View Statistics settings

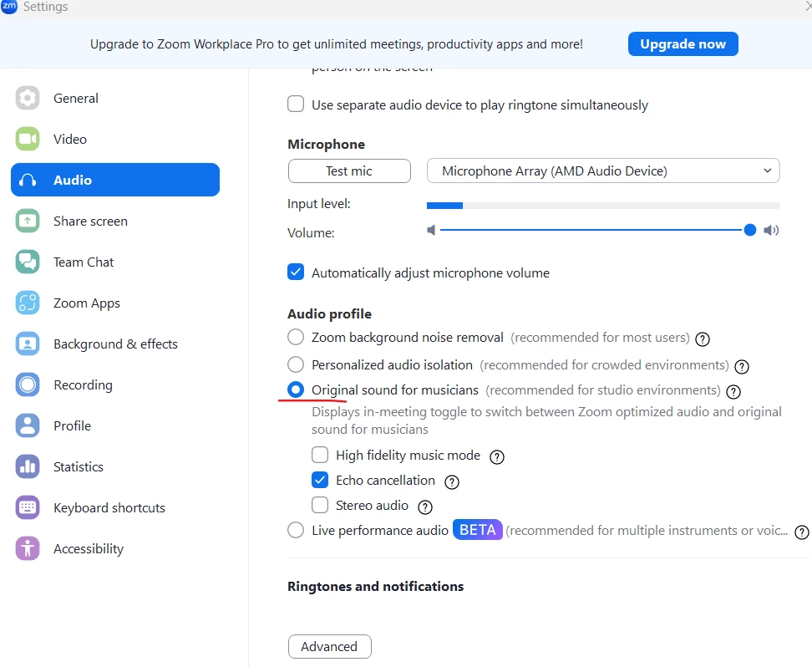tap(115, 466)
